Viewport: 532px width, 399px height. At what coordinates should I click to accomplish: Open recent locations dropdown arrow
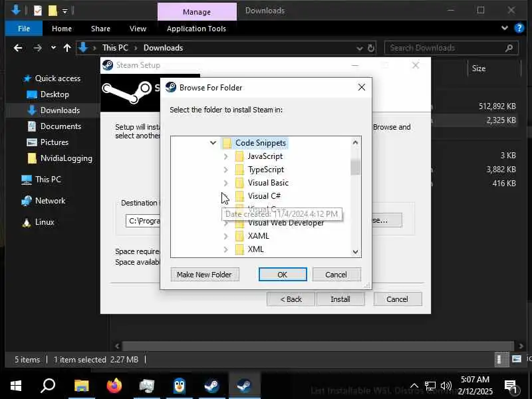[53, 48]
